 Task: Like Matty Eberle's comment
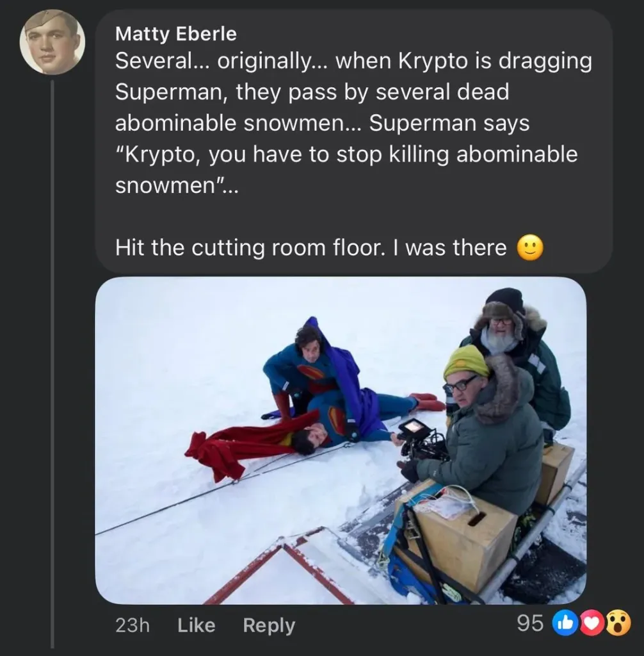[196, 625]
